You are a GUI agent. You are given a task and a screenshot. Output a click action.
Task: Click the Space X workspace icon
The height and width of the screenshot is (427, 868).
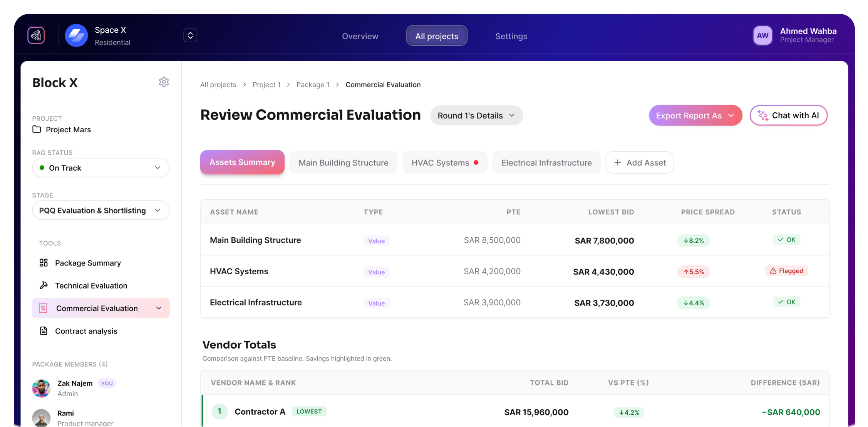[76, 35]
